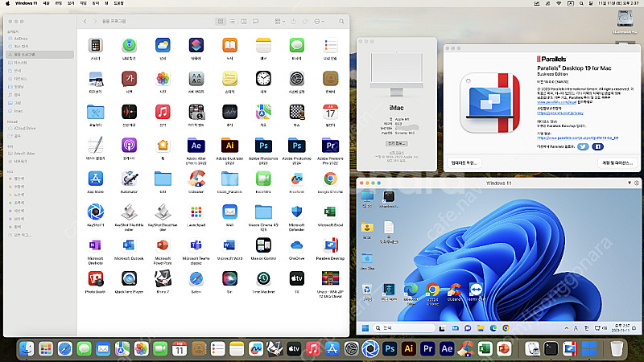Image resolution: width=644 pixels, height=362 pixels.
Task: Click the Finder search magnifier icon
Action: (341, 22)
